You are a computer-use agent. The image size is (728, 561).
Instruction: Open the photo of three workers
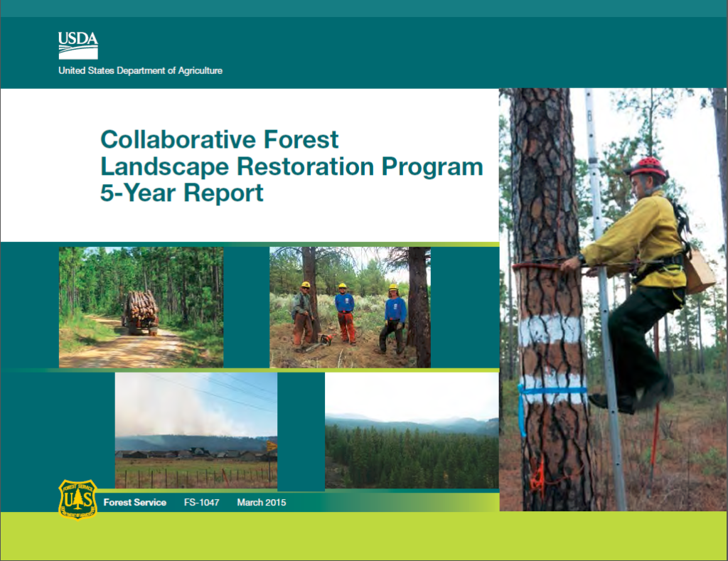tap(350, 307)
